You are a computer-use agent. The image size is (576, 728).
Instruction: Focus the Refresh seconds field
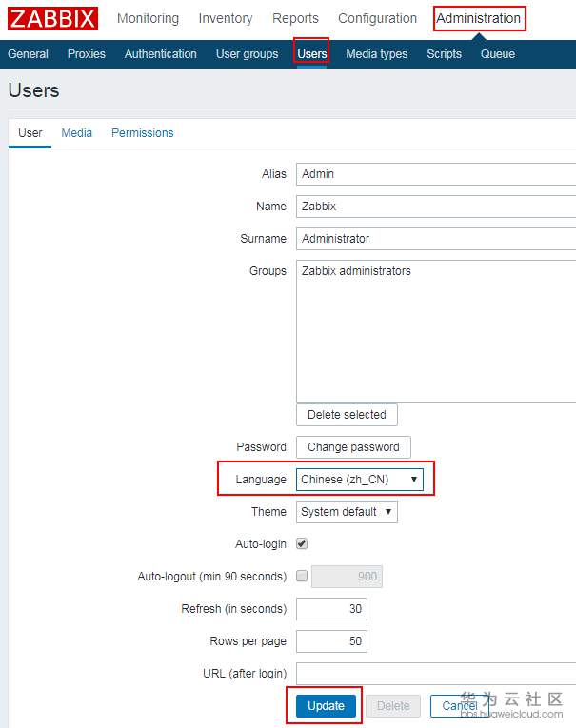331,609
